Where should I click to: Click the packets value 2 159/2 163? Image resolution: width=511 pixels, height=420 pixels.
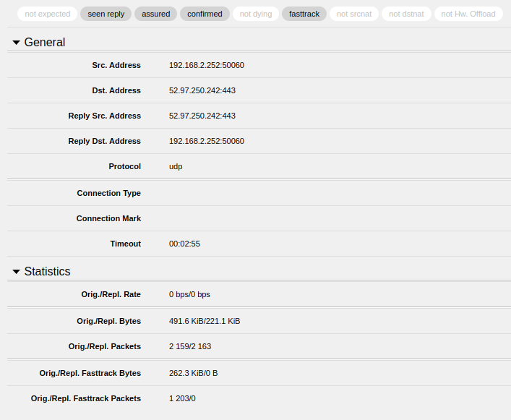coord(190,346)
